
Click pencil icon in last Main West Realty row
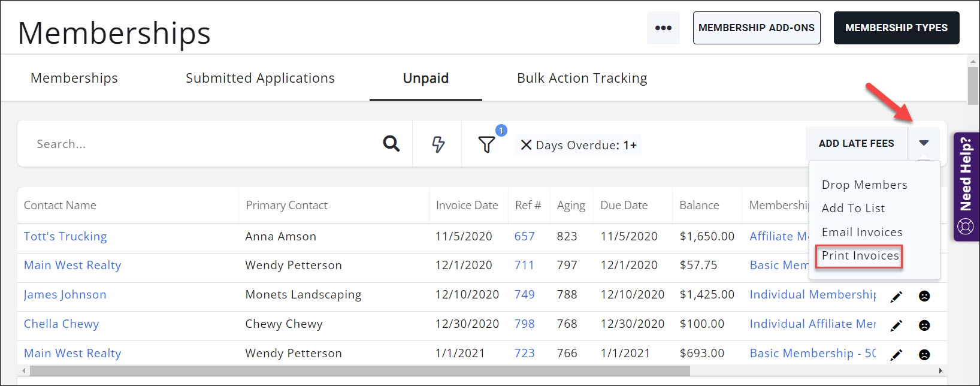point(896,355)
